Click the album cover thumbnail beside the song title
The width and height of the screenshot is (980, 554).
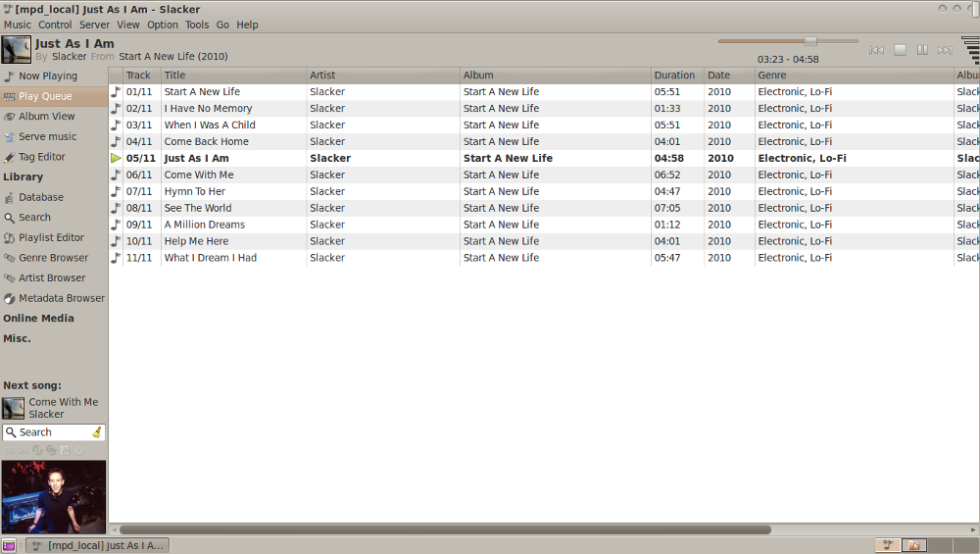16,50
